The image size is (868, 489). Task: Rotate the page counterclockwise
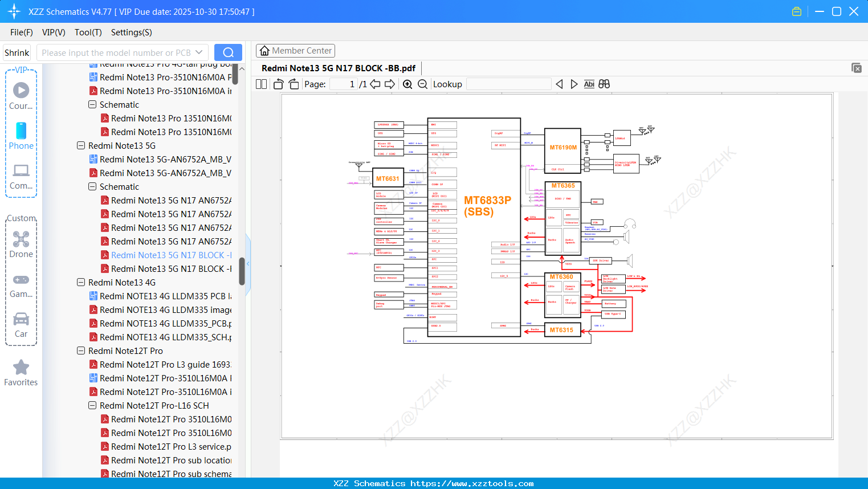pyautogui.click(x=279, y=84)
